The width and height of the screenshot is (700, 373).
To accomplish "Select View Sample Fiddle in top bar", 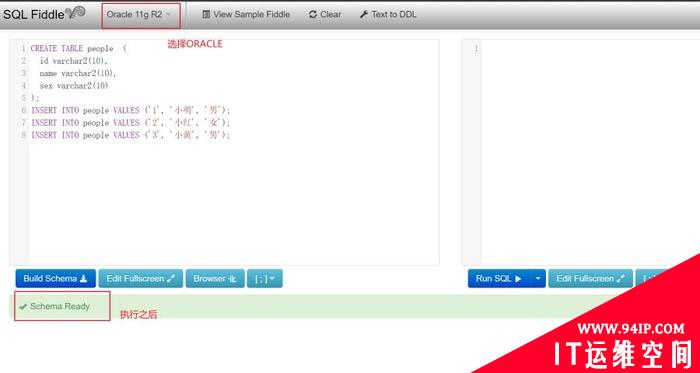I will [246, 14].
